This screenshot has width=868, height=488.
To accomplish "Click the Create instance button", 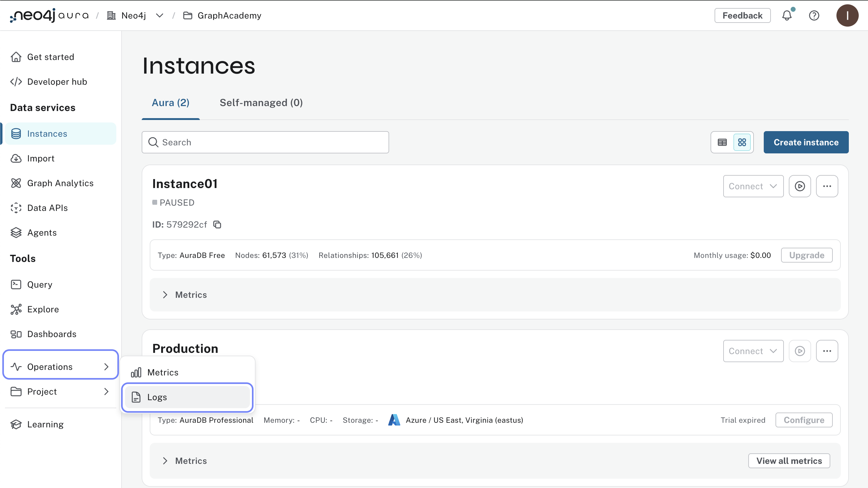I will 806,142.
